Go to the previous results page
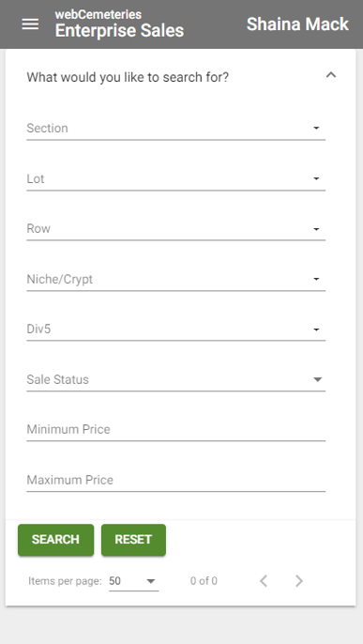 pyautogui.click(x=264, y=581)
